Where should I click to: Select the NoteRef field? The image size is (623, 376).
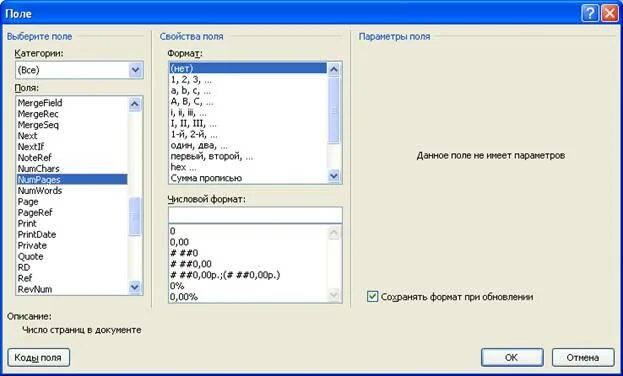tap(72, 158)
